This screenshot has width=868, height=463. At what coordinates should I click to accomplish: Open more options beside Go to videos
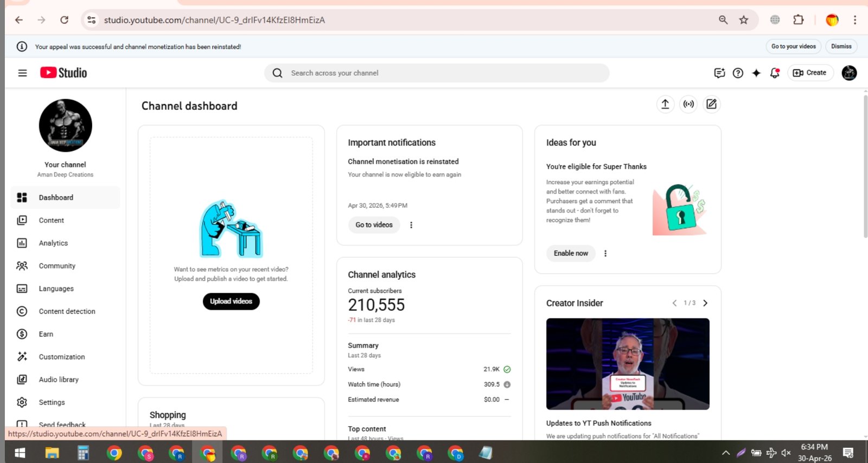click(411, 225)
